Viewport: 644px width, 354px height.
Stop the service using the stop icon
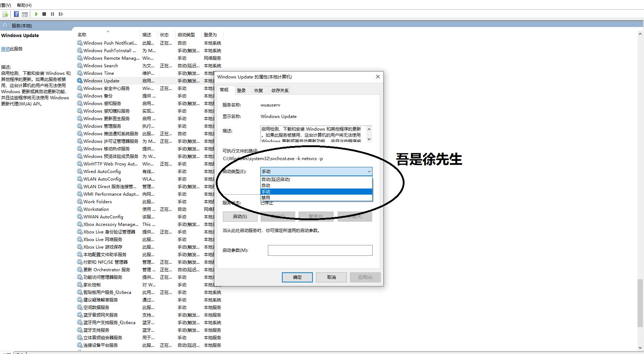44,14
